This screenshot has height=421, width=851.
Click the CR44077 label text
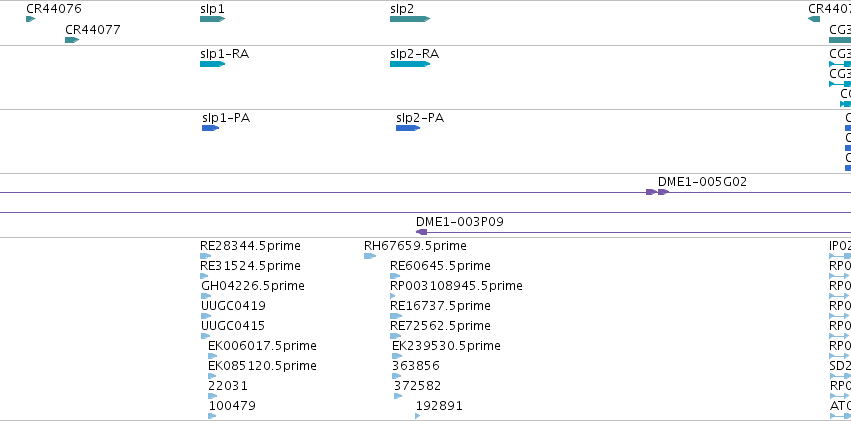coord(93,30)
